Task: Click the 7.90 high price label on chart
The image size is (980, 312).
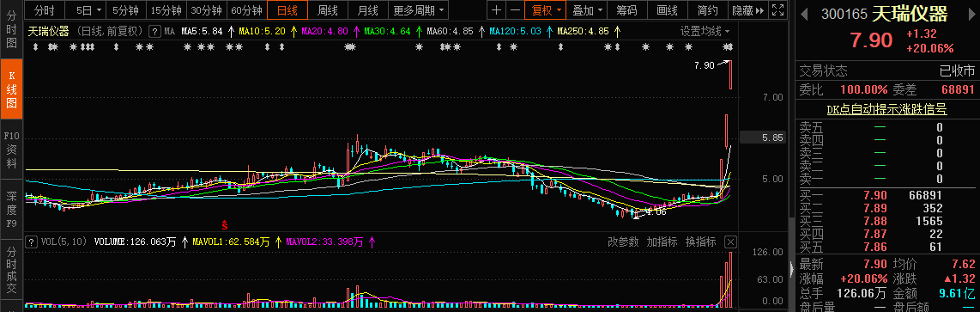Action: [704, 65]
